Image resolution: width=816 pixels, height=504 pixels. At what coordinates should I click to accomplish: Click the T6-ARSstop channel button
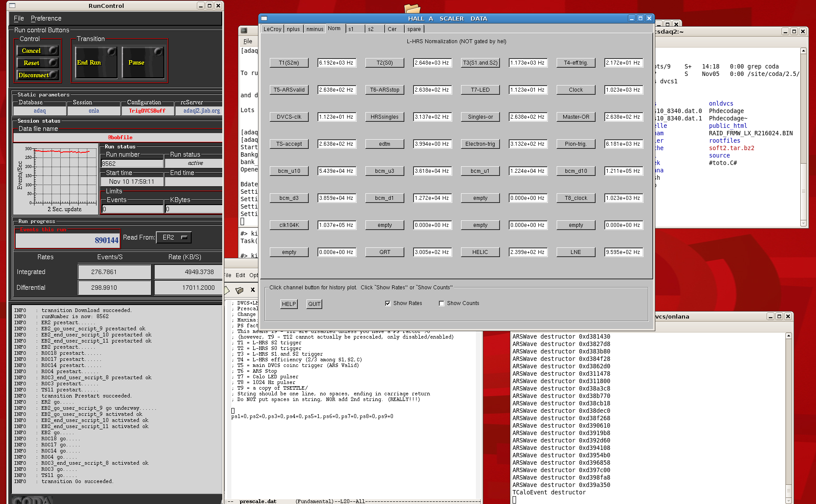[385, 90]
